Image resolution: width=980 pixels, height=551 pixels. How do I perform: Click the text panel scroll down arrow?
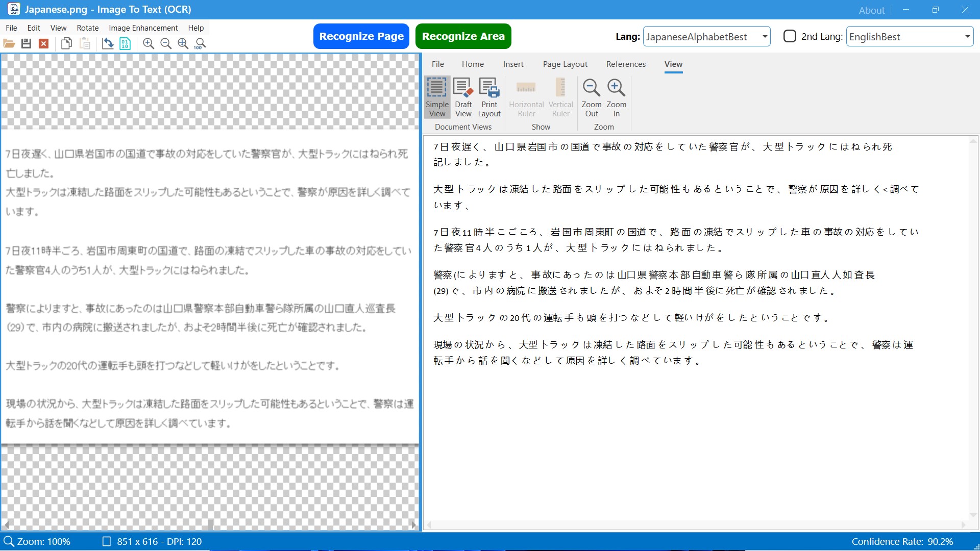[x=973, y=515]
